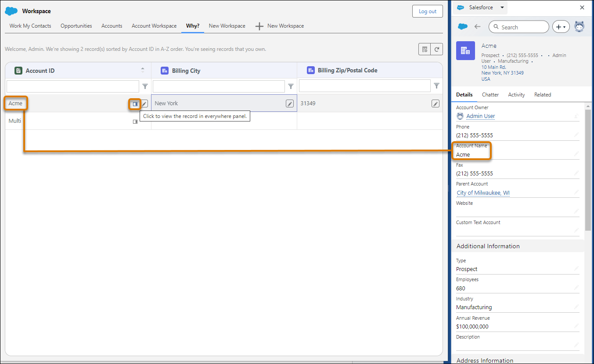Switch to the Related tab
This screenshot has height=364, width=594.
pos(543,95)
